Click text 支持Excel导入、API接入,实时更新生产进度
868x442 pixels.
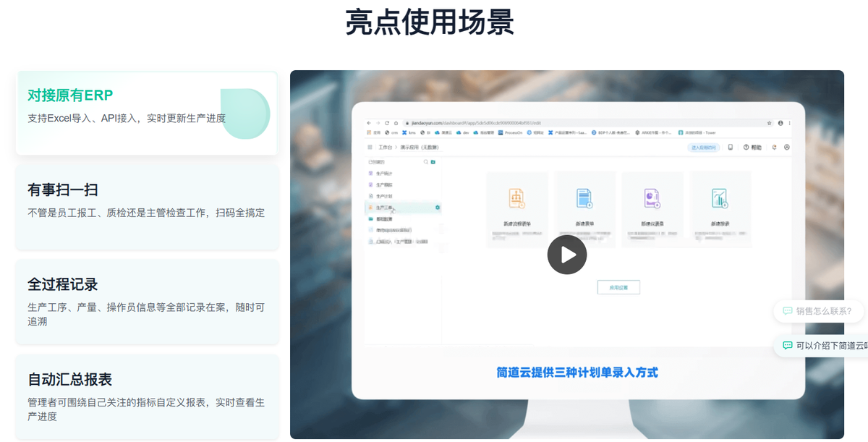click(x=127, y=118)
